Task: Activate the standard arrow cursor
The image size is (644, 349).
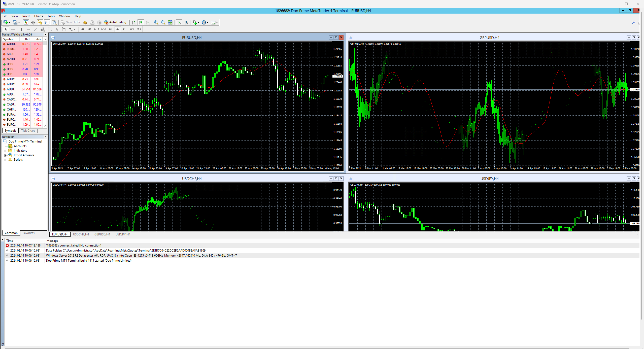Action: 6,29
